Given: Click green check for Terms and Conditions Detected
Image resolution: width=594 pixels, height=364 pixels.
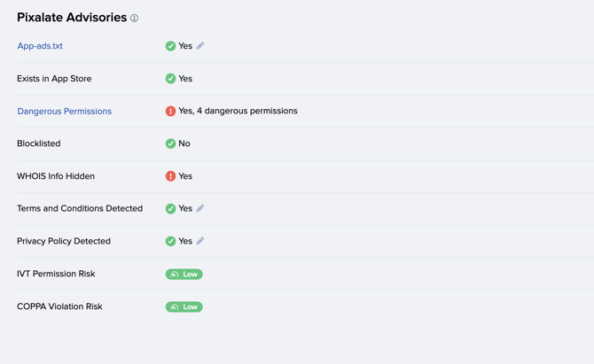Looking at the screenshot, I should tap(170, 208).
